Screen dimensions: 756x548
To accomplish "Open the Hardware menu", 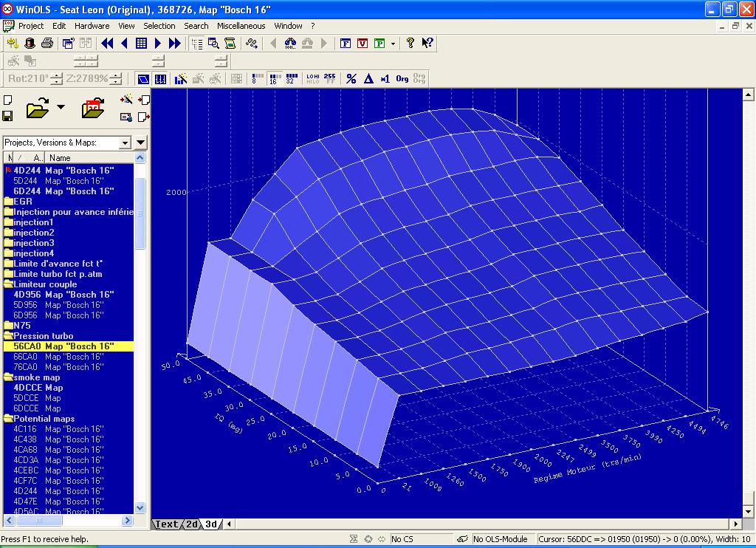I will tap(92, 26).
